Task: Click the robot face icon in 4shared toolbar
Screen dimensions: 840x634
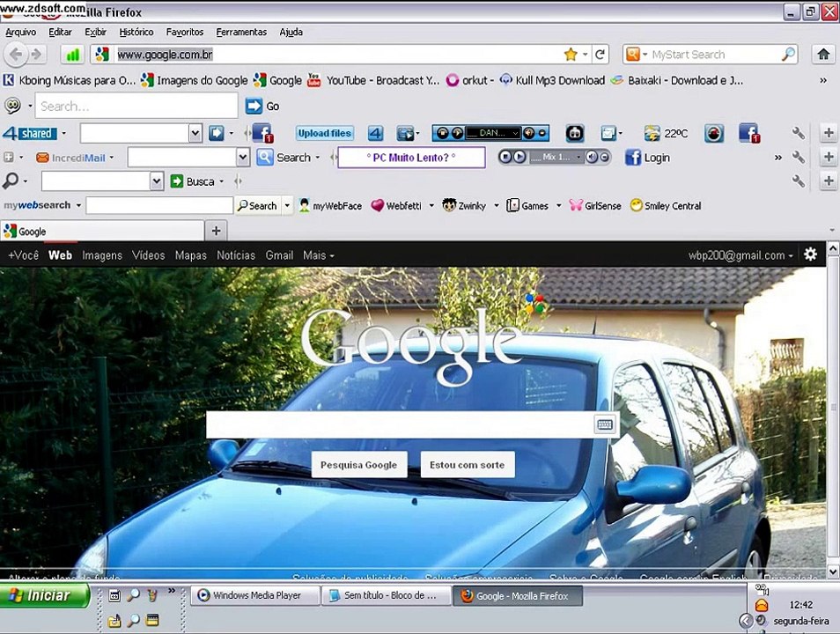Action: point(575,133)
